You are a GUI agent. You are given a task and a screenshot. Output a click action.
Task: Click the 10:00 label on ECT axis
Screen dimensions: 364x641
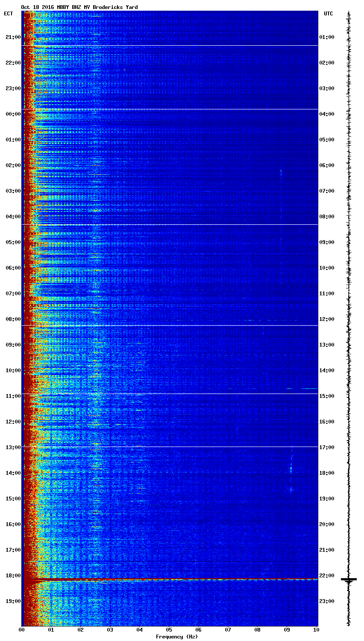click(13, 370)
